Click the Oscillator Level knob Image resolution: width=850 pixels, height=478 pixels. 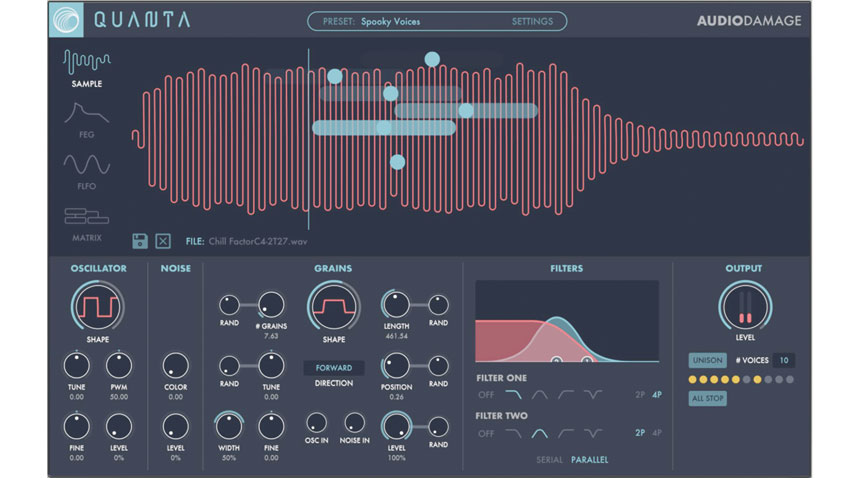point(119,427)
